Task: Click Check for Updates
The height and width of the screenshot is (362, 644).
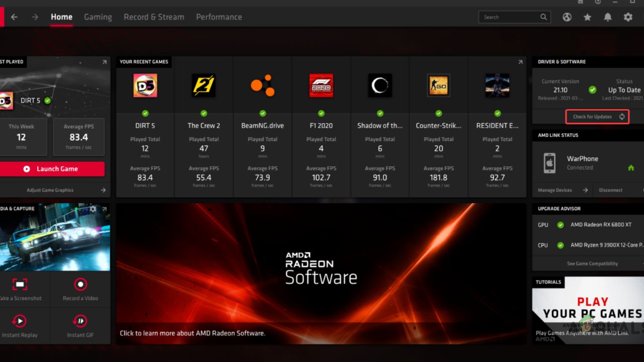Action: [x=597, y=117]
